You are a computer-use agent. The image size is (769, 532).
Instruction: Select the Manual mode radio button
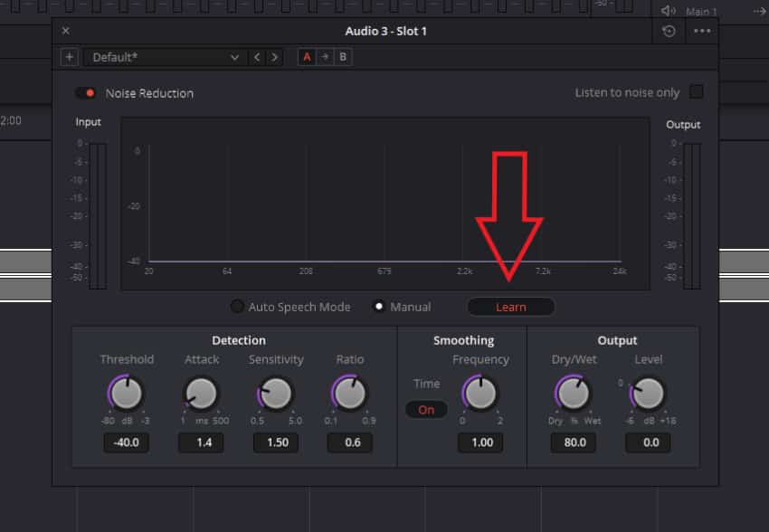tap(380, 307)
